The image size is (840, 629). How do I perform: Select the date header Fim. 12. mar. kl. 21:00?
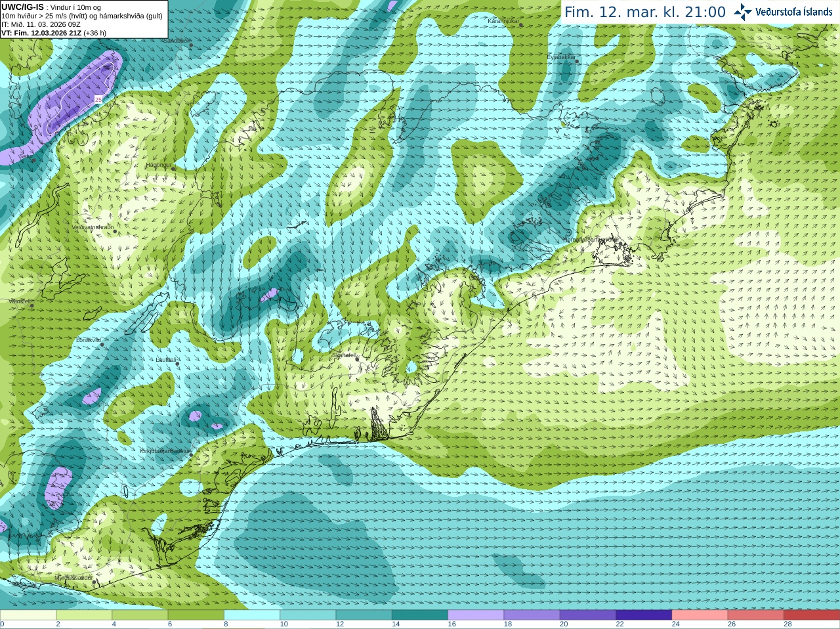pyautogui.click(x=645, y=12)
